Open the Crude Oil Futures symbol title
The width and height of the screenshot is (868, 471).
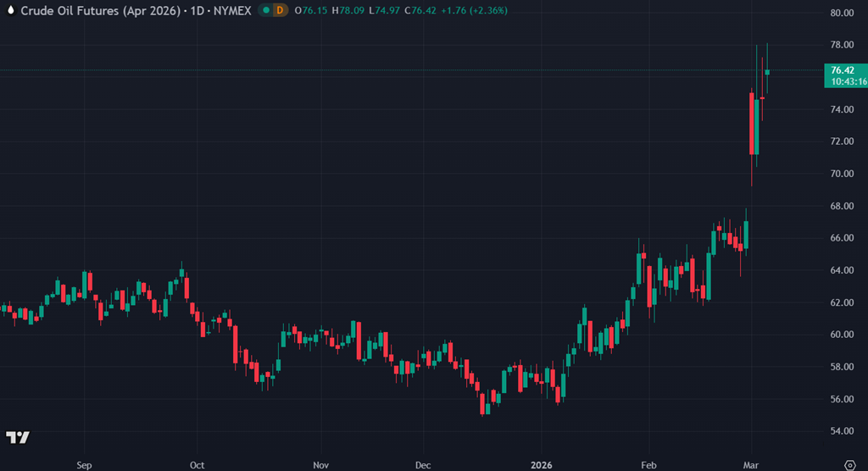click(x=136, y=10)
